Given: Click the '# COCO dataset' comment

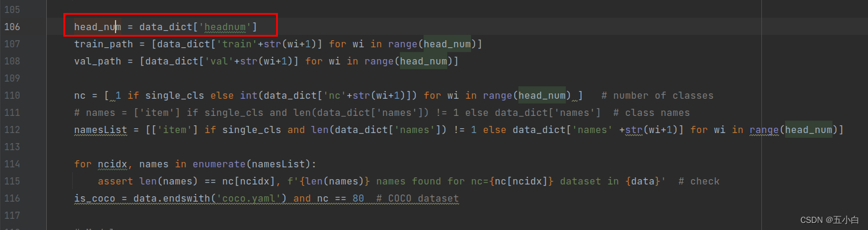Looking at the screenshot, I should (418, 198).
